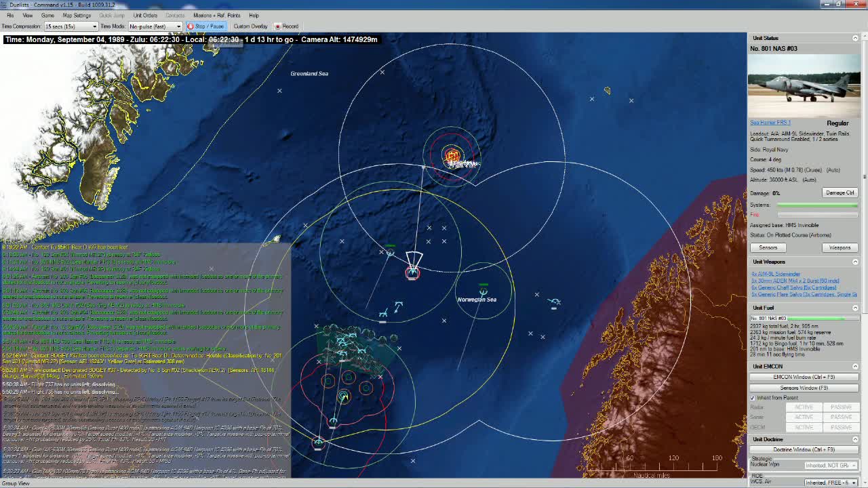868x488 pixels.
Task: Click the Damage Ctrl button
Action: (840, 192)
